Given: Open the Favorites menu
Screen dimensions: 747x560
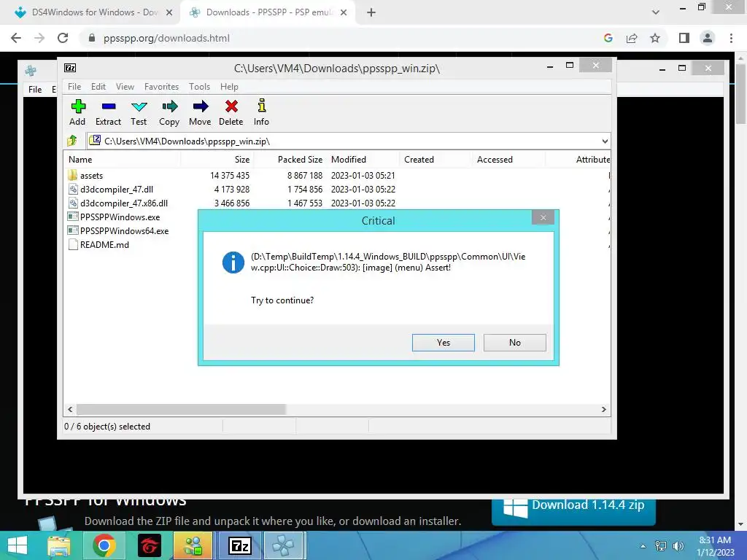Looking at the screenshot, I should click(161, 87).
